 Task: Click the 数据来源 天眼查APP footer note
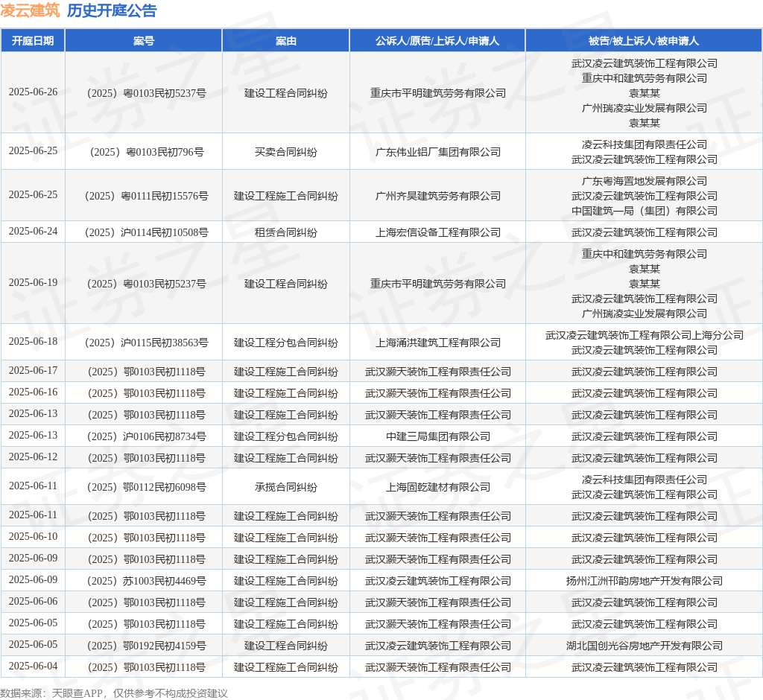(113, 693)
